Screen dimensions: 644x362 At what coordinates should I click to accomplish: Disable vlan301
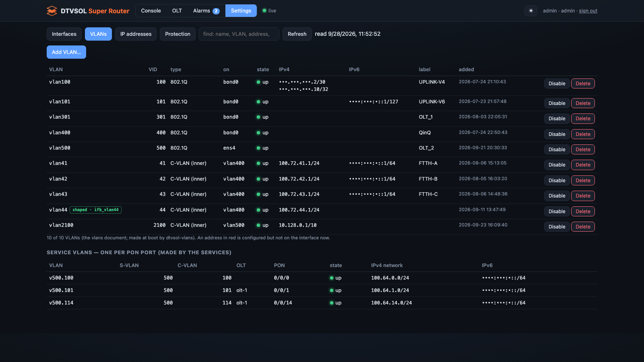pyautogui.click(x=557, y=119)
